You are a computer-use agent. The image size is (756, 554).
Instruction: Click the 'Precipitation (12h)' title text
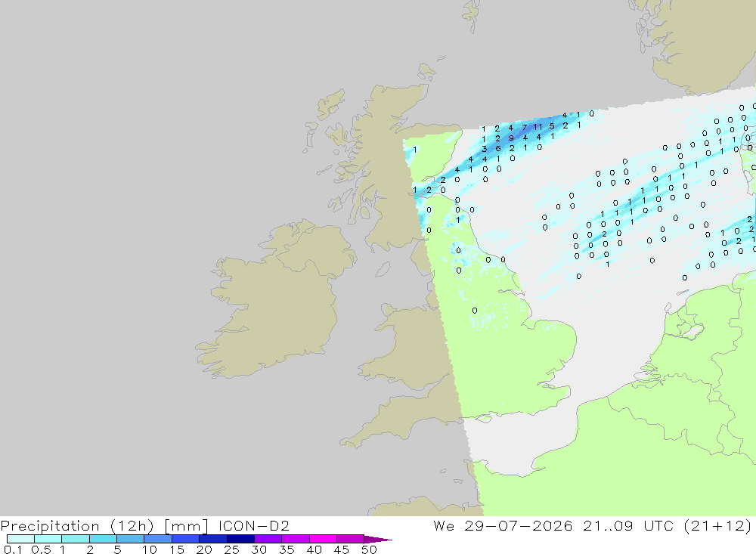coord(77,526)
